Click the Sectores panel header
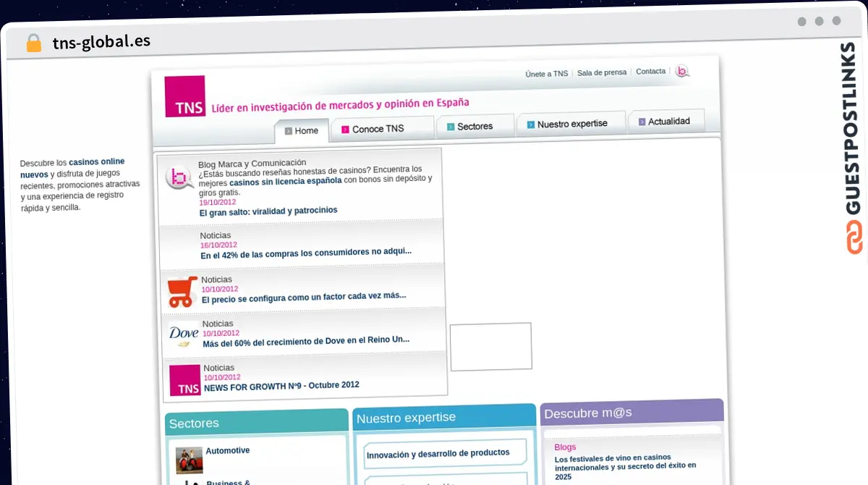 (x=257, y=422)
